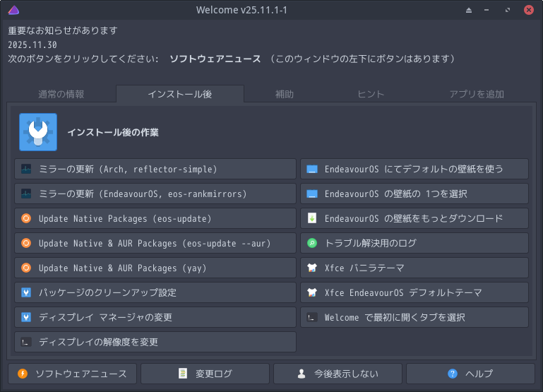This screenshot has width=543, height=392.
Task: Click the keep-above arrow icon in title bar
Action: pyautogui.click(x=469, y=10)
